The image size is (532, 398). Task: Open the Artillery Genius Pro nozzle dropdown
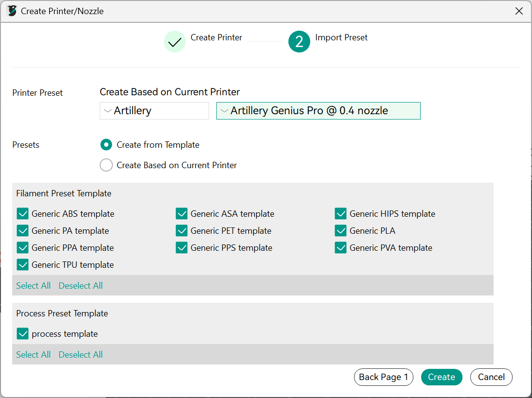click(318, 110)
